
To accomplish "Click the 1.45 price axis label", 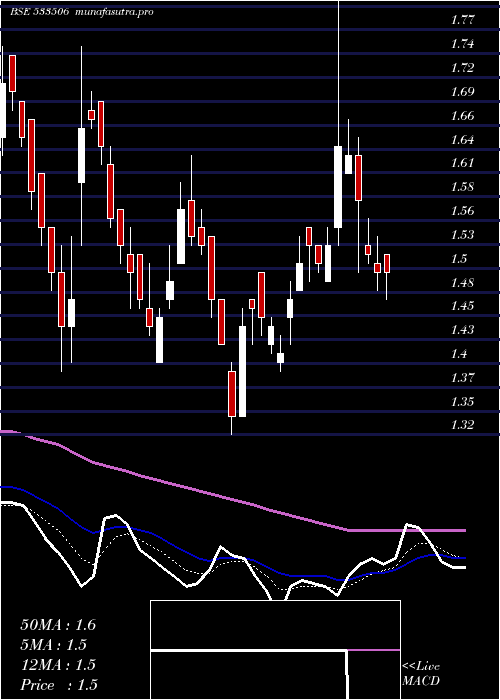I will click(462, 306).
